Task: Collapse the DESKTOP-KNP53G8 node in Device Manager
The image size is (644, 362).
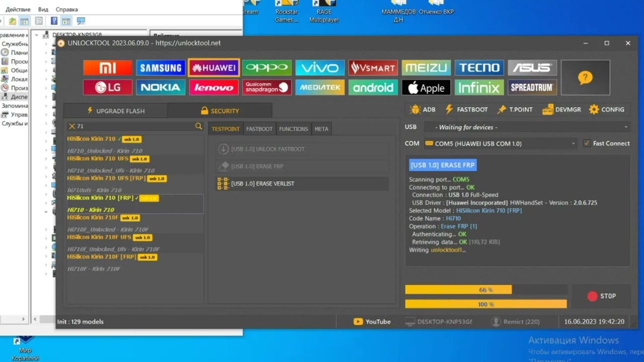Action: tap(36, 35)
